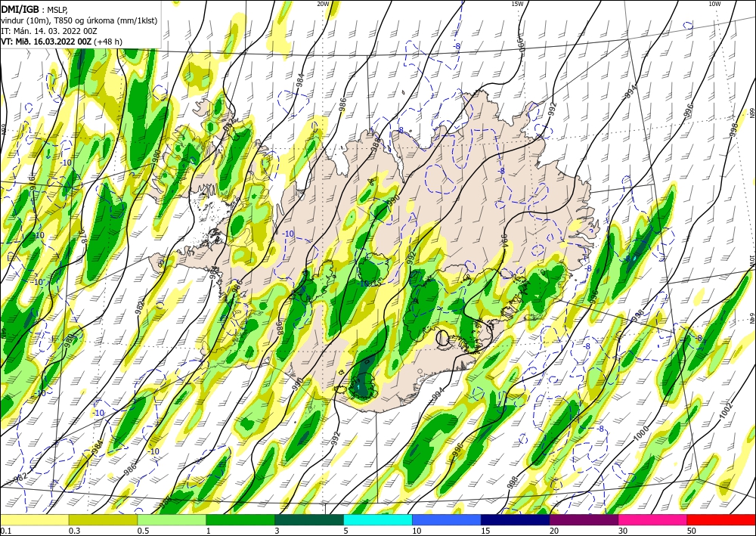Click the dark green 3–5 legend swatch

309,519
